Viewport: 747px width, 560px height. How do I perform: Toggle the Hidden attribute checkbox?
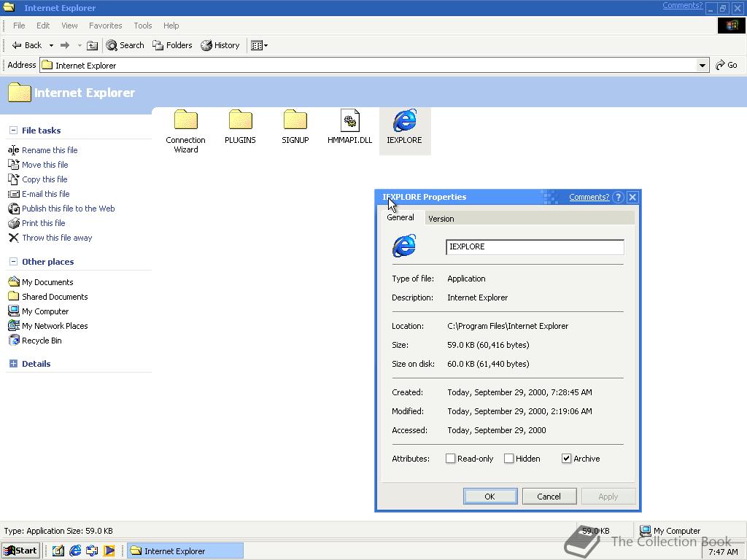coord(508,459)
